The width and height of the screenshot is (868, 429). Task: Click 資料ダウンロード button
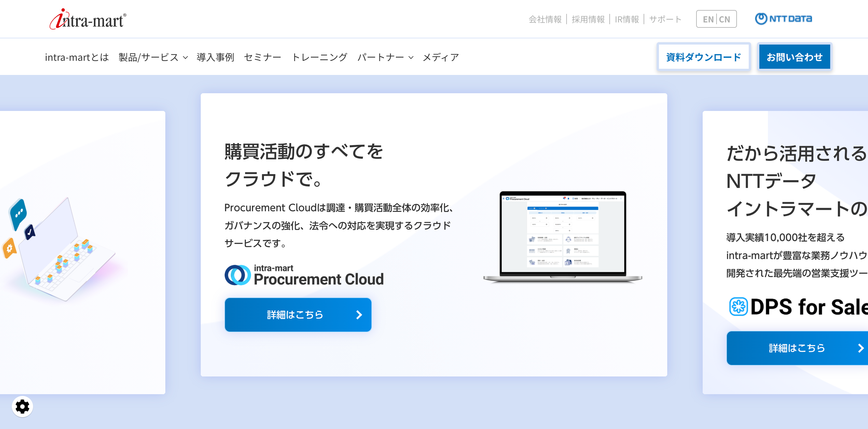(704, 57)
